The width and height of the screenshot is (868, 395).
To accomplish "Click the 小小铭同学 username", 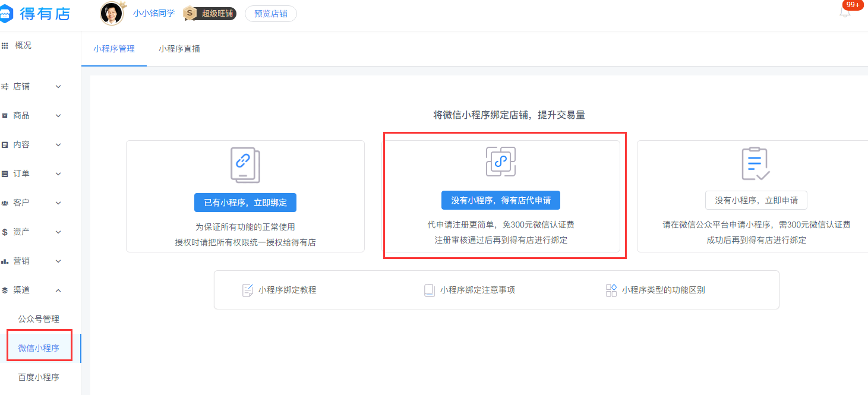I will (x=154, y=13).
